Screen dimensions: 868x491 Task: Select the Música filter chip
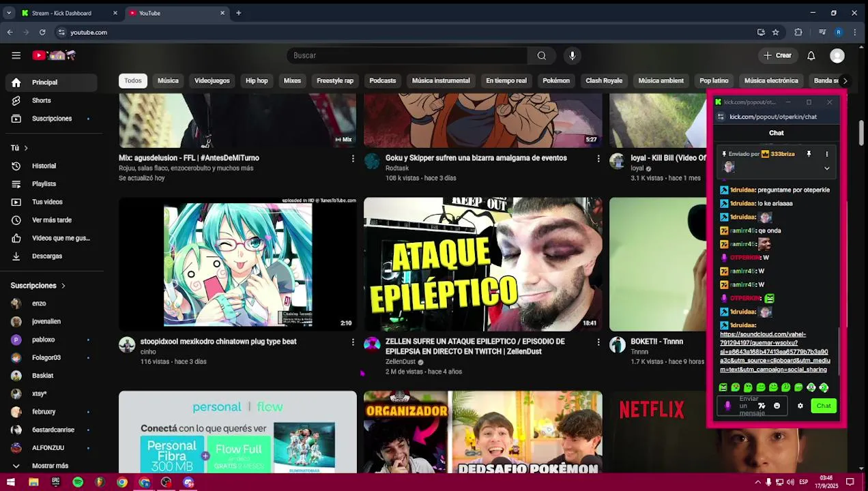(168, 80)
